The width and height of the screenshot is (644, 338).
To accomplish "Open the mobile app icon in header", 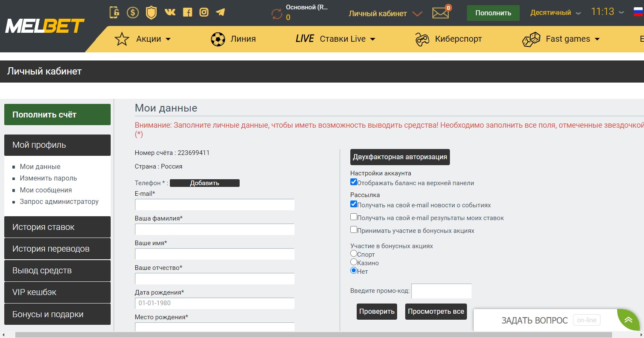I will click(x=114, y=12).
